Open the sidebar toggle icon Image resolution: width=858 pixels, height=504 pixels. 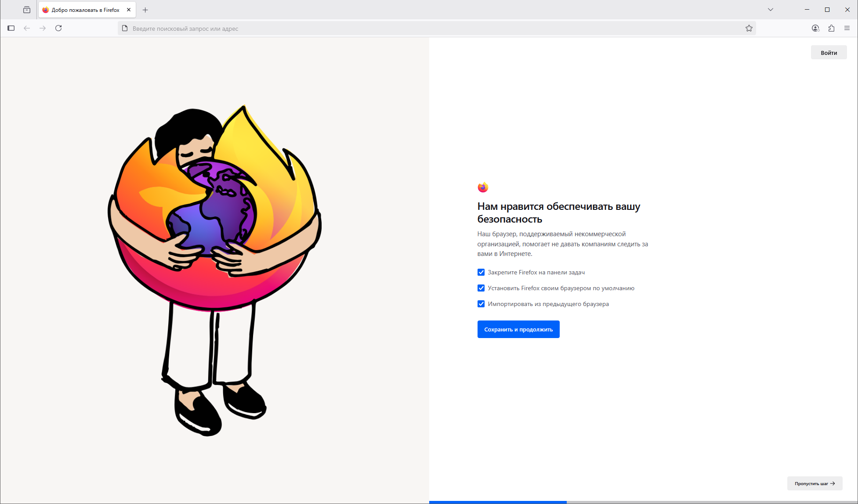[x=11, y=28]
